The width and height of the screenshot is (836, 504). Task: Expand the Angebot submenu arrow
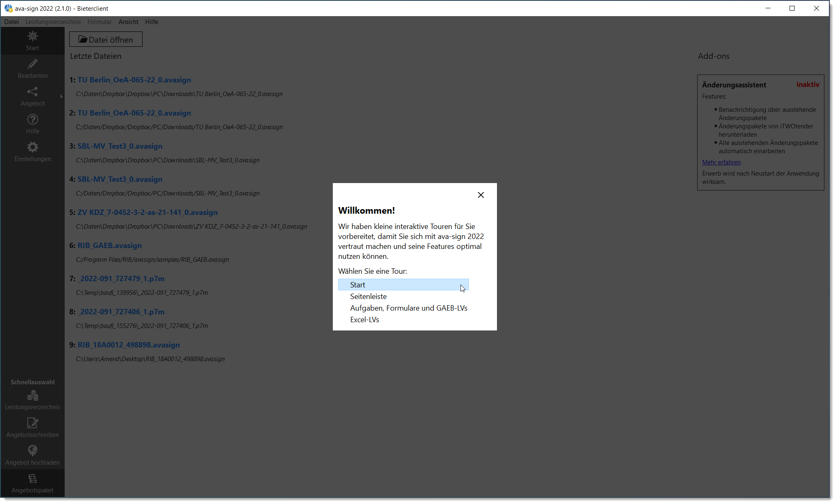point(61,96)
